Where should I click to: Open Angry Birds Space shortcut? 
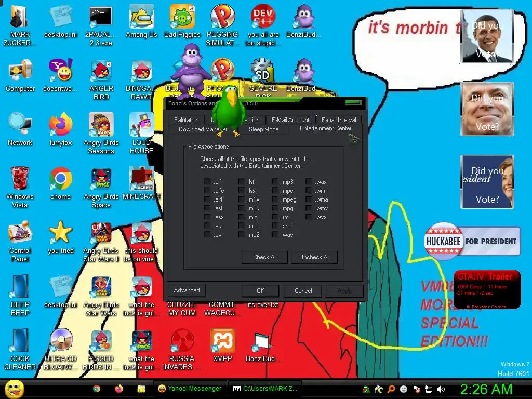pyautogui.click(x=101, y=187)
